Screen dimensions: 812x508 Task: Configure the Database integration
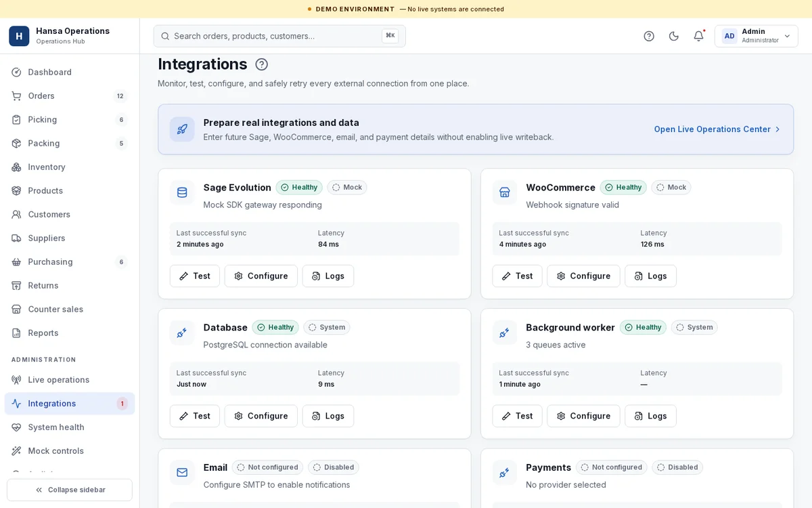point(261,416)
